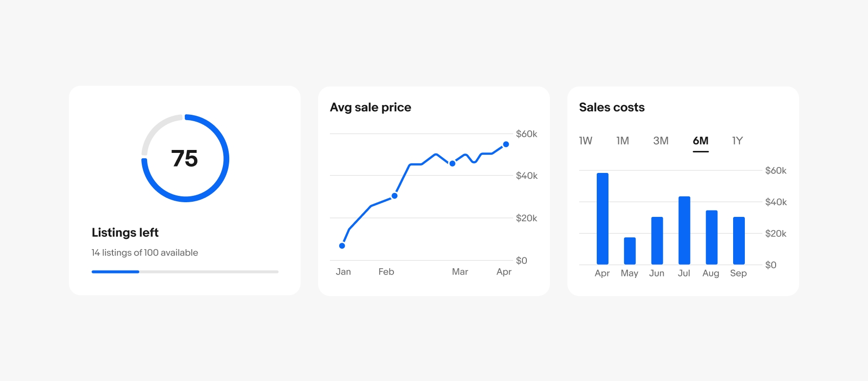Choose the 3M time range tab
This screenshot has height=381, width=868.
point(661,141)
